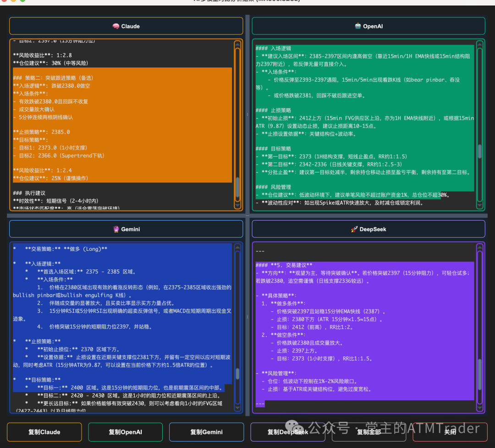
Task: Click heading '策略二: 突破跟进策略 (备选)'
Action: [53, 78]
